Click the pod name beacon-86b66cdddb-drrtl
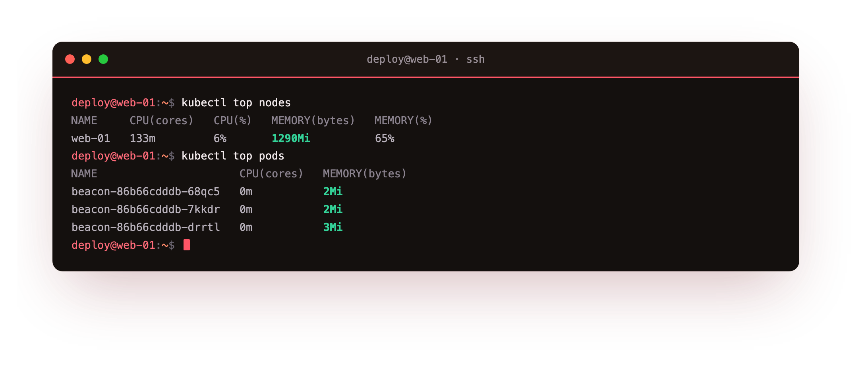 [145, 227]
